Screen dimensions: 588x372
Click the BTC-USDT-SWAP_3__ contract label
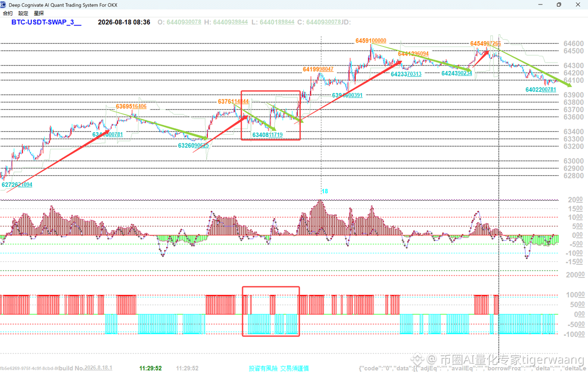point(47,22)
